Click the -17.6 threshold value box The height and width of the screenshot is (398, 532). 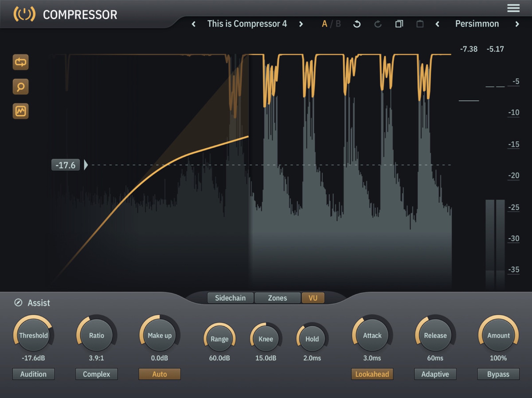66,165
